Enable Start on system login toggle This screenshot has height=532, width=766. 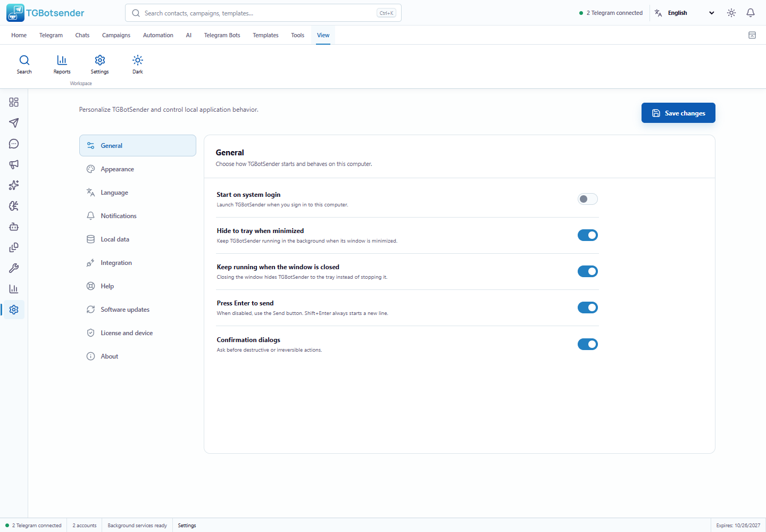[588, 199]
